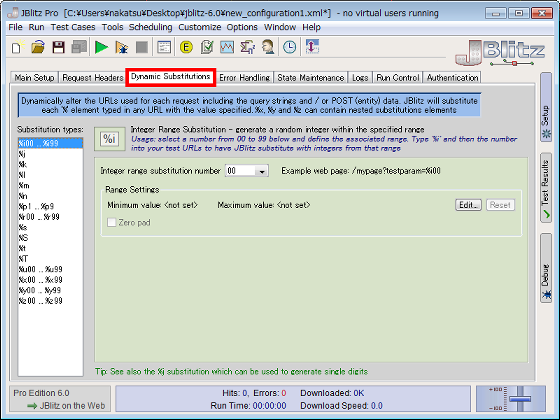Select the lowercase %s substitution type
Image resolution: width=560 pixels, height=420 pixels.
pyautogui.click(x=50, y=227)
